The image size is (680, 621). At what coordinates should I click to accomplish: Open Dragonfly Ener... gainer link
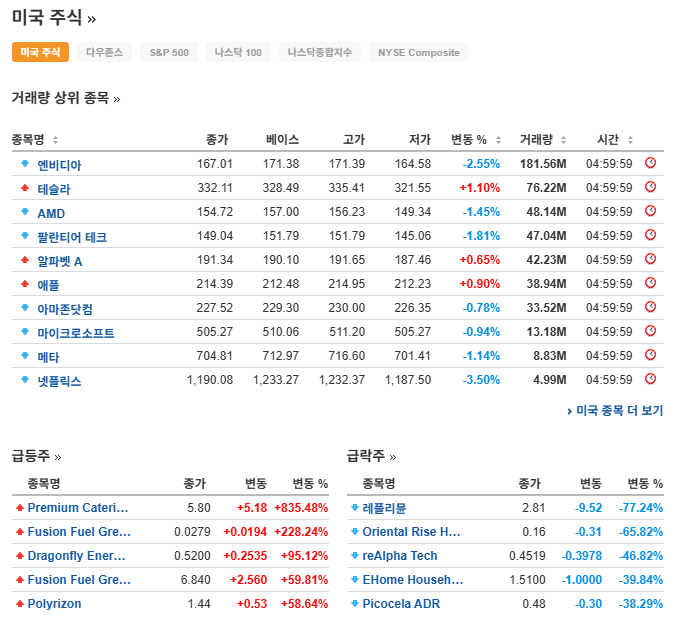pos(76,556)
